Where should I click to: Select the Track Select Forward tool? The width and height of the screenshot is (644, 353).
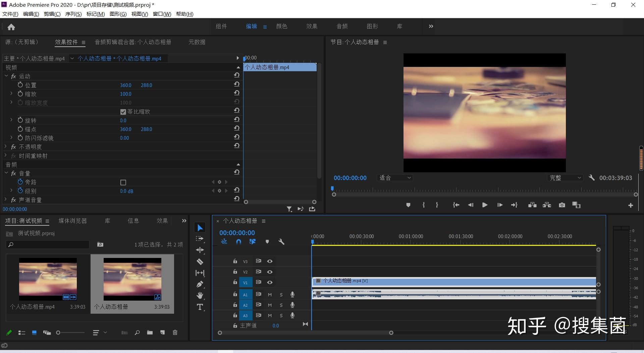pos(200,239)
